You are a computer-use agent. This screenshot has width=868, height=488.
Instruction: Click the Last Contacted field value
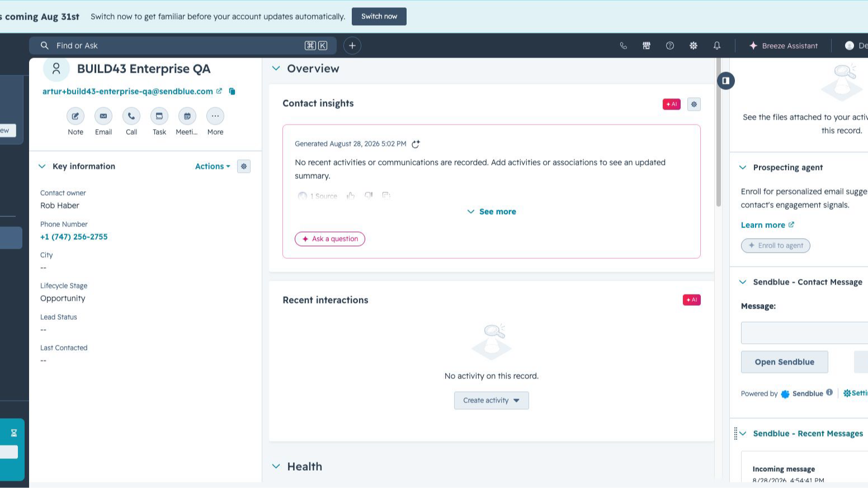click(44, 361)
